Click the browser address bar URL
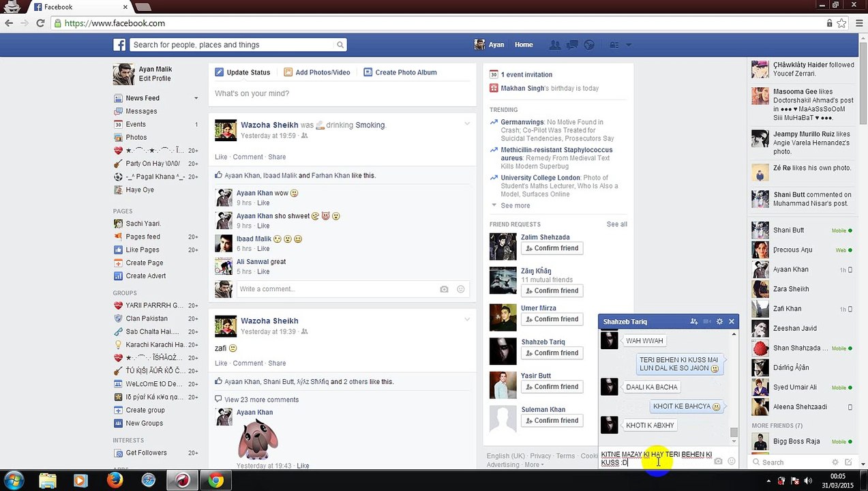 coord(115,23)
